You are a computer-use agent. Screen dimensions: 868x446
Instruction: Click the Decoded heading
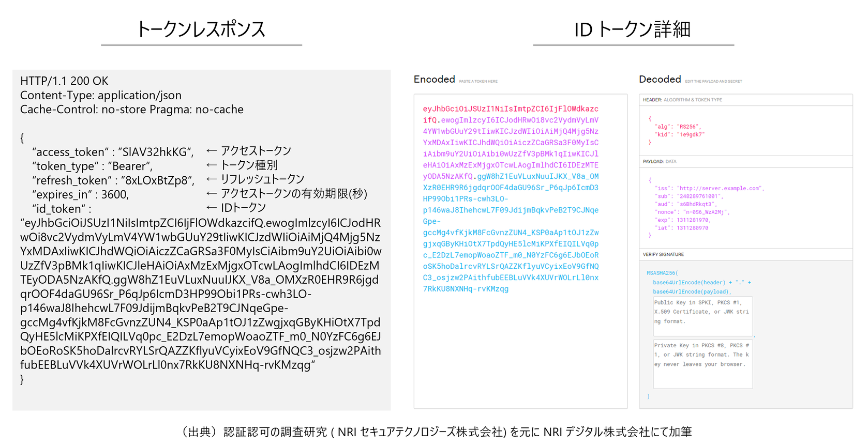coord(660,79)
